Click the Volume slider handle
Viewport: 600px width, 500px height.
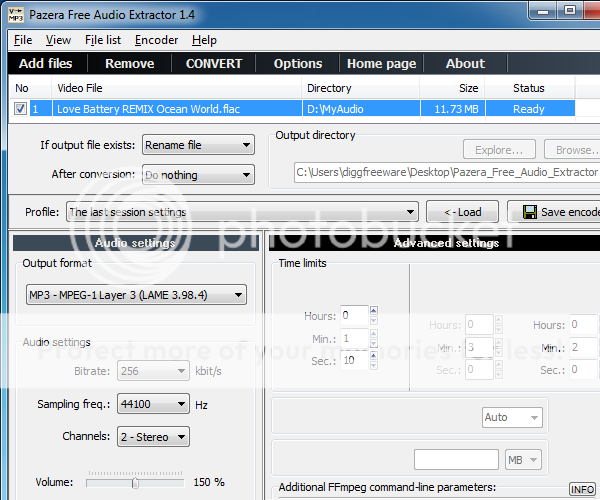[x=135, y=483]
